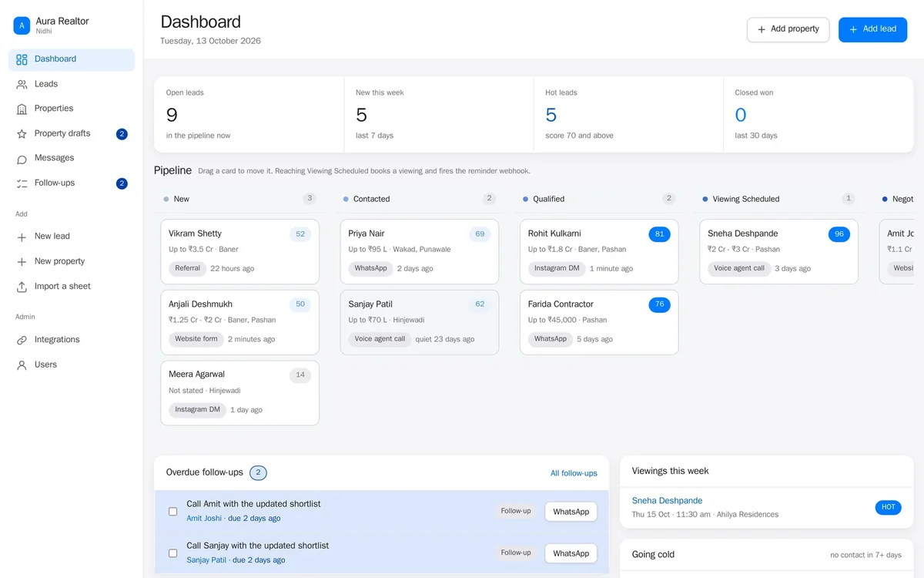Click the HOT badge in Viewings this week
The image size is (924, 578).
coord(888,507)
